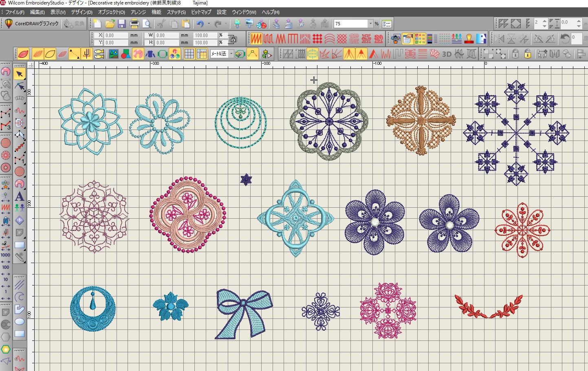Image resolution: width=588 pixels, height=371 pixels.
Task: Open the Undo history dropdown arrow
Action: tap(209, 24)
